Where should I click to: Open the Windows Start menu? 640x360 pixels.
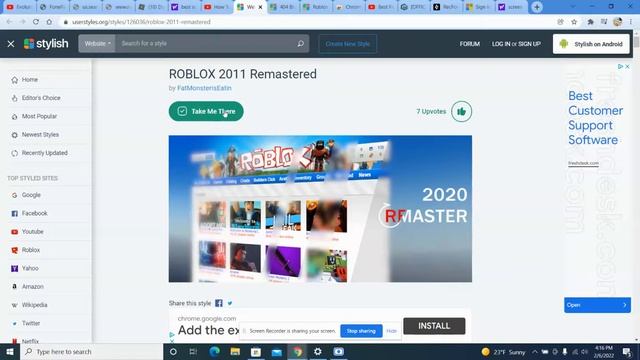click(x=10, y=351)
